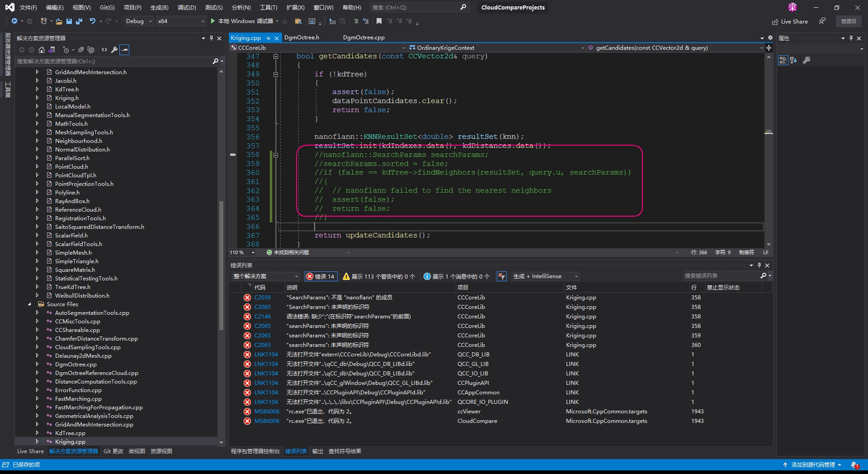
Task: Open the Debug configuration dropdown
Action: 138,21
